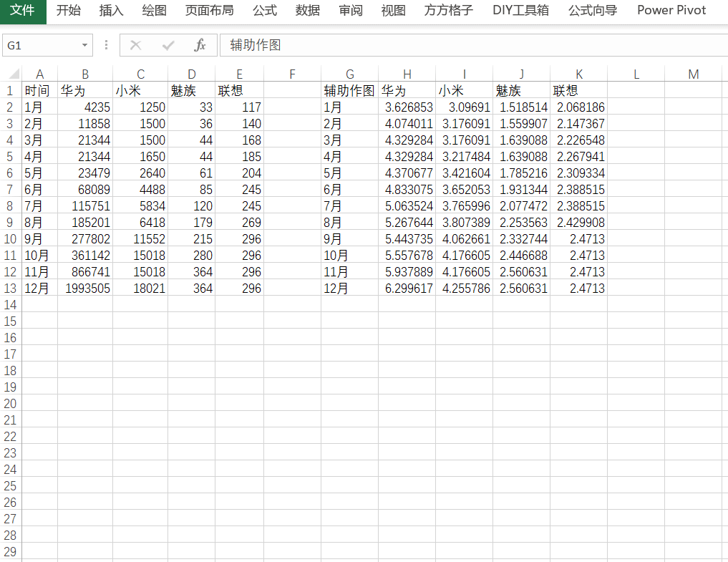Viewport: 728px width, 562px height.
Task: Select column F header
Action: (x=292, y=74)
